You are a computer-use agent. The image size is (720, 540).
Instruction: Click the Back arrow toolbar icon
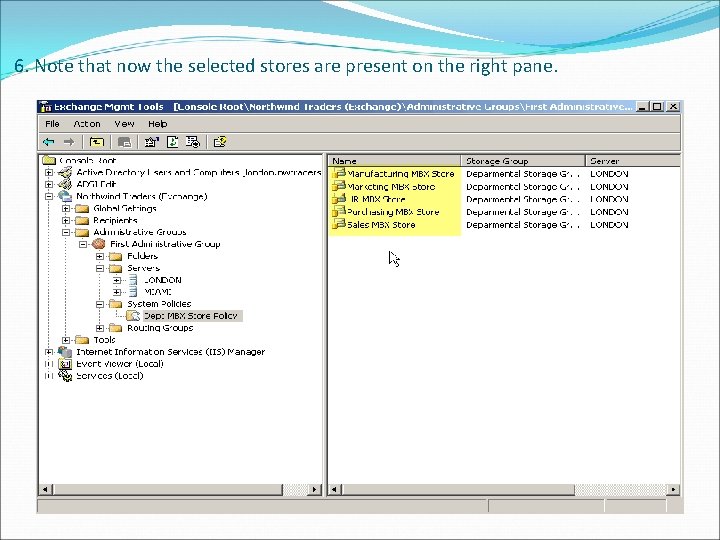point(49,142)
